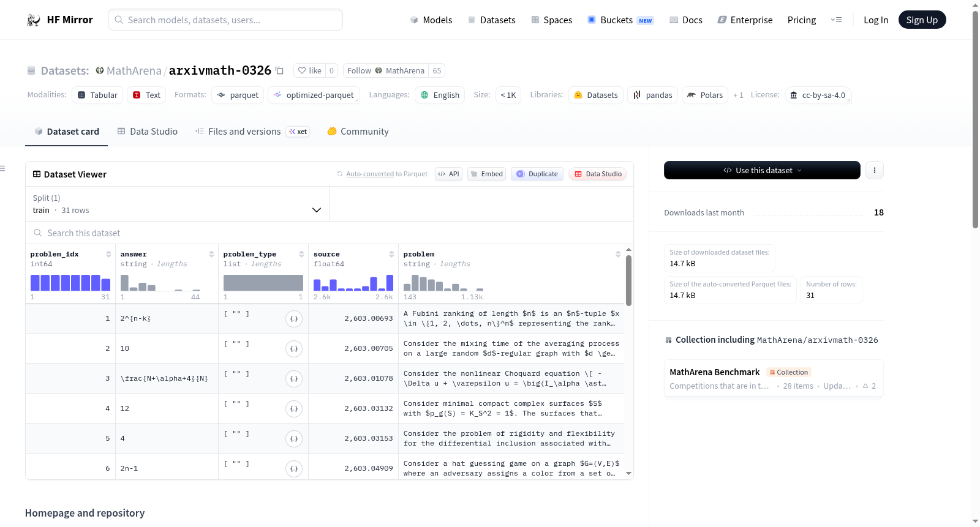The width and height of the screenshot is (980, 527).
Task: Expand JSON icon in row 2 problem_type
Action: coord(294,348)
